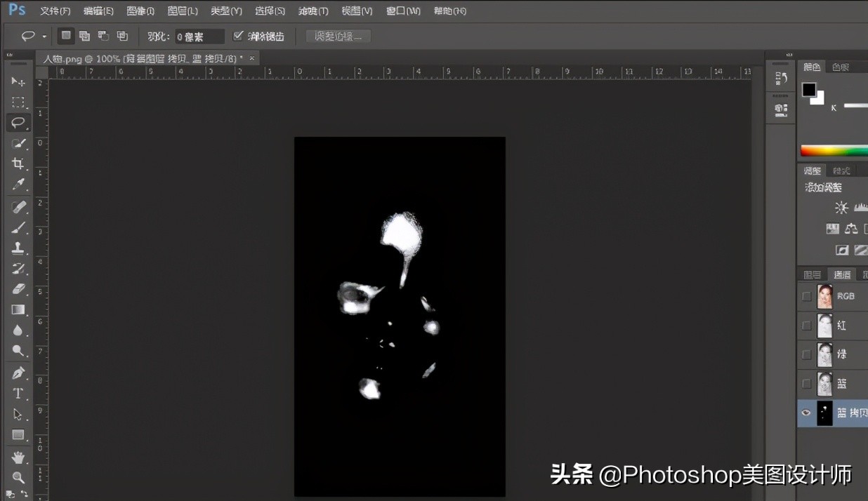Viewport: 868px width, 501px height.
Task: Select the Lasso tool in the toolbar
Action: (x=18, y=123)
